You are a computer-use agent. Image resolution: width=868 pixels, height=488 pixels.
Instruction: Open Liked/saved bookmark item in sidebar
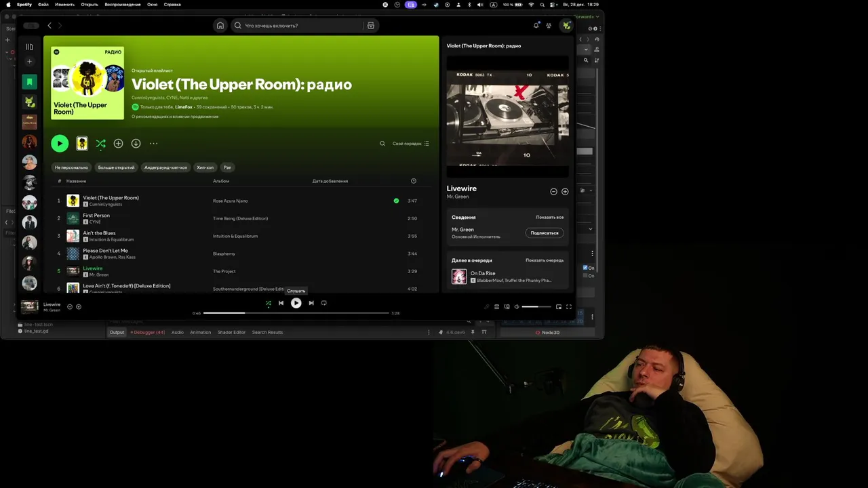[x=29, y=82]
